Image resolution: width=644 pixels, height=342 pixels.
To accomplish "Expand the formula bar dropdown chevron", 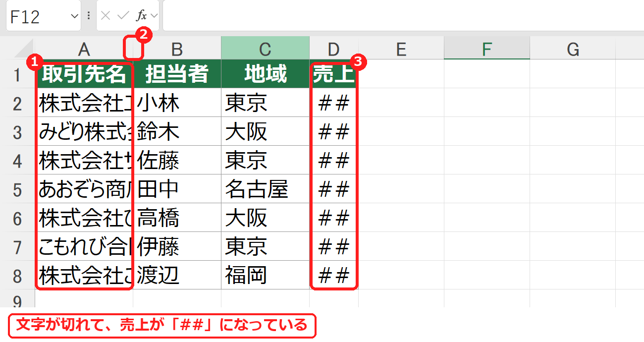I will tap(154, 16).
